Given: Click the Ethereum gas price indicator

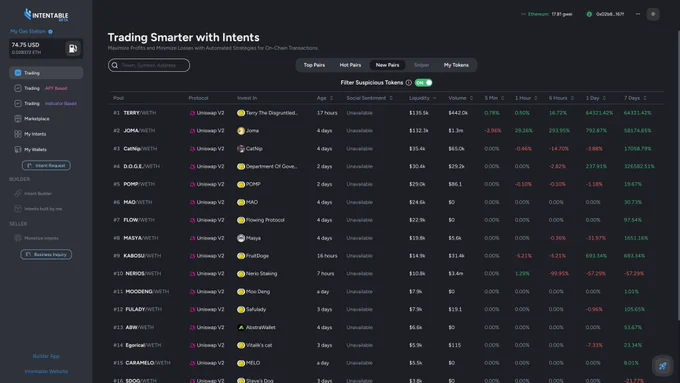Looking at the screenshot, I should click(x=546, y=14).
